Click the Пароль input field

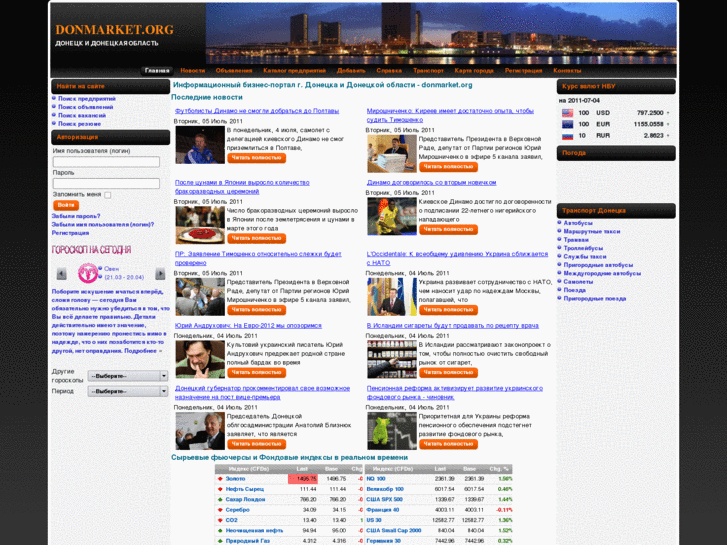pyautogui.click(x=106, y=183)
